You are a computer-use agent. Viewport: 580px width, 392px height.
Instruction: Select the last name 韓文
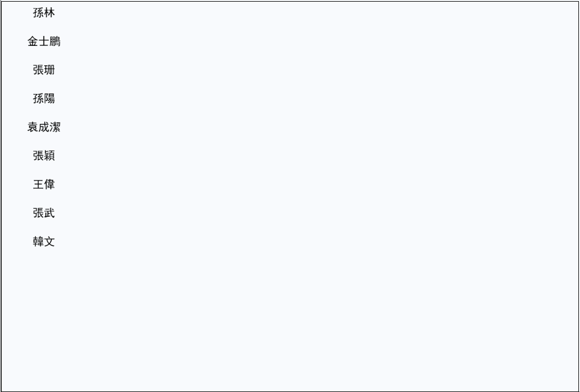pyautogui.click(x=44, y=242)
